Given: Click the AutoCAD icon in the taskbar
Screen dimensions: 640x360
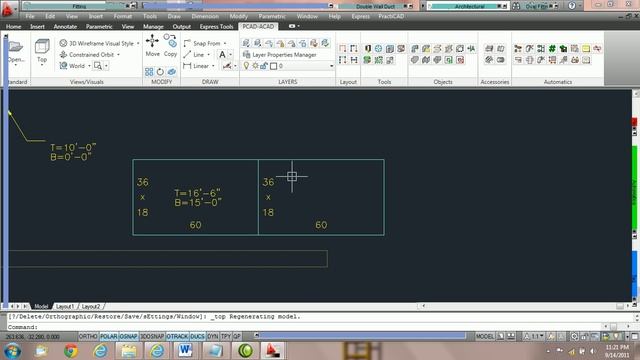Looking at the screenshot, I should tap(272, 351).
